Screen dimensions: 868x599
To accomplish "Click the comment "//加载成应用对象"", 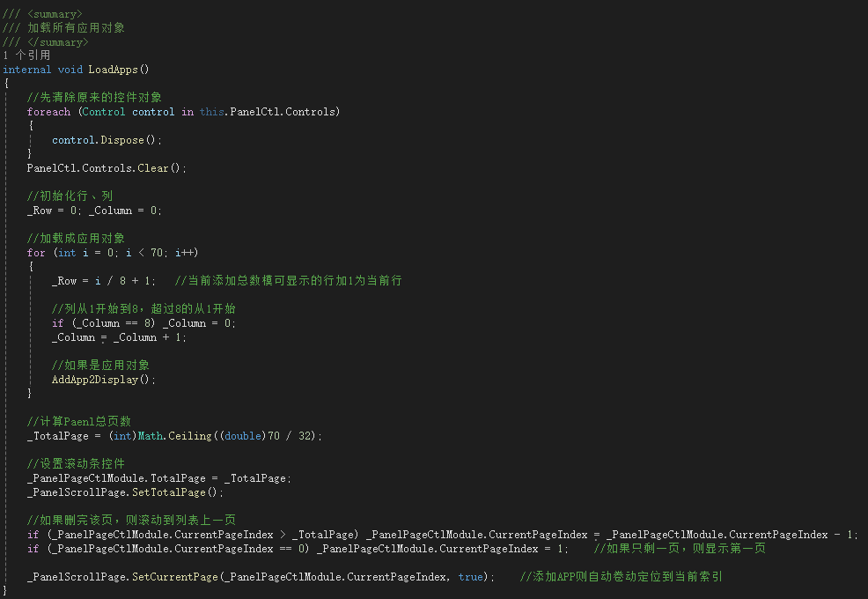I will click(76, 239).
